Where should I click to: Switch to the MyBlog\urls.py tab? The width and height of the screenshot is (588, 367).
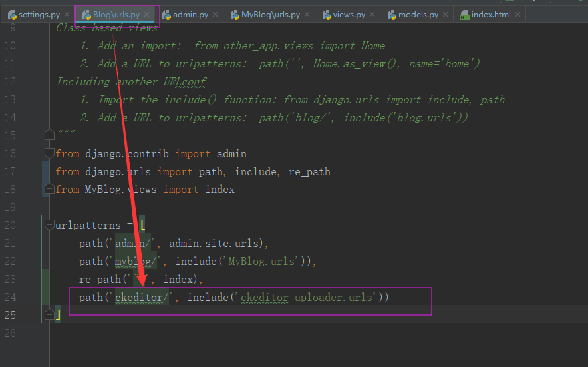(x=270, y=15)
